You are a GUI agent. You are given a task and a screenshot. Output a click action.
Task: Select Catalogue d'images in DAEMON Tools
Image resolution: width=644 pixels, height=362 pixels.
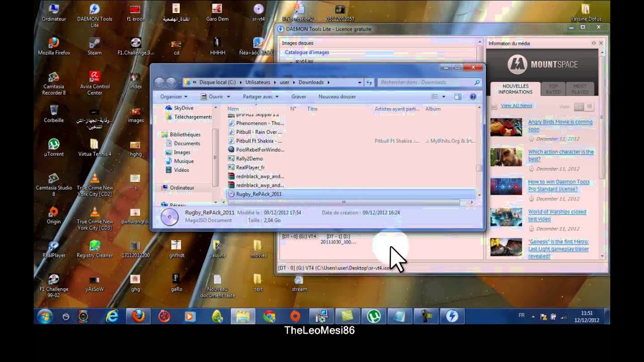307,52
